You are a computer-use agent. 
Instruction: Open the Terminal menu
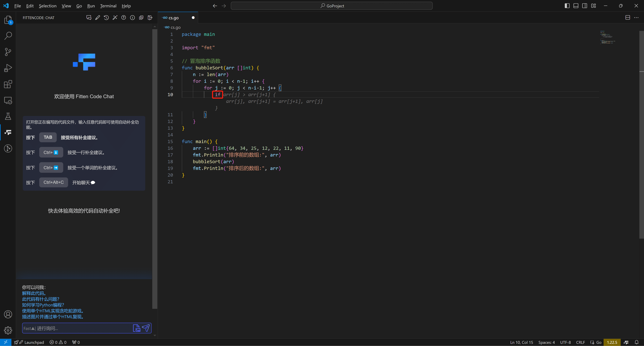pos(108,6)
